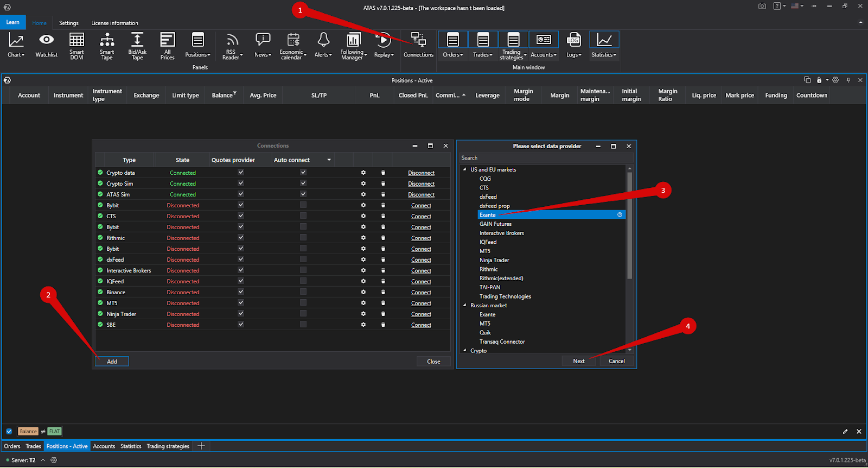
Task: Click Next in data provider dialog
Action: pyautogui.click(x=579, y=361)
